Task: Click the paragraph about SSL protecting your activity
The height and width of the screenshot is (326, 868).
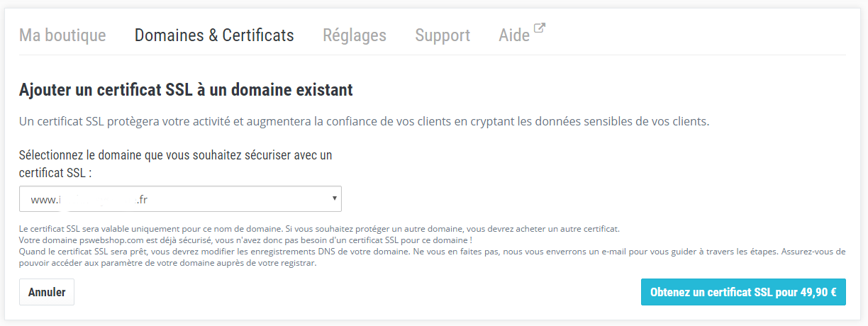Action: click(x=365, y=121)
